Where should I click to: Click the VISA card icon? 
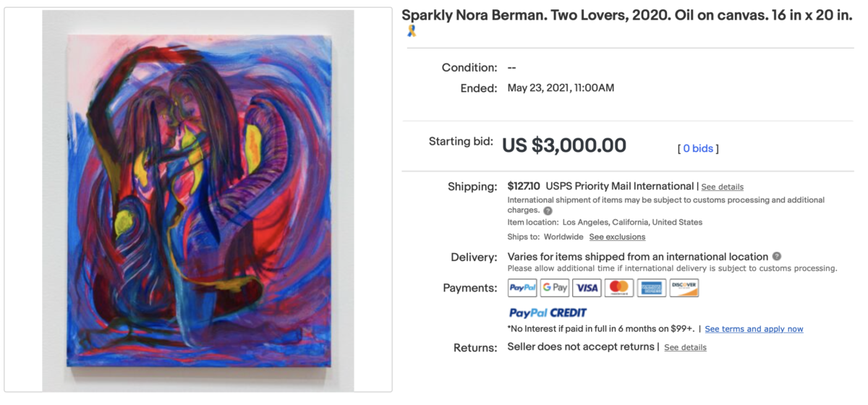coord(587,288)
